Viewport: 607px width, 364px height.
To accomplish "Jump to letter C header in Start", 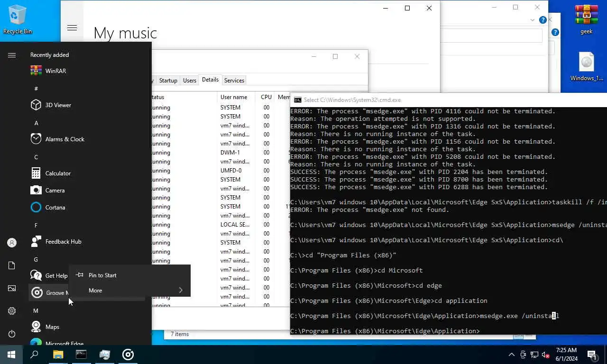I will (36, 157).
